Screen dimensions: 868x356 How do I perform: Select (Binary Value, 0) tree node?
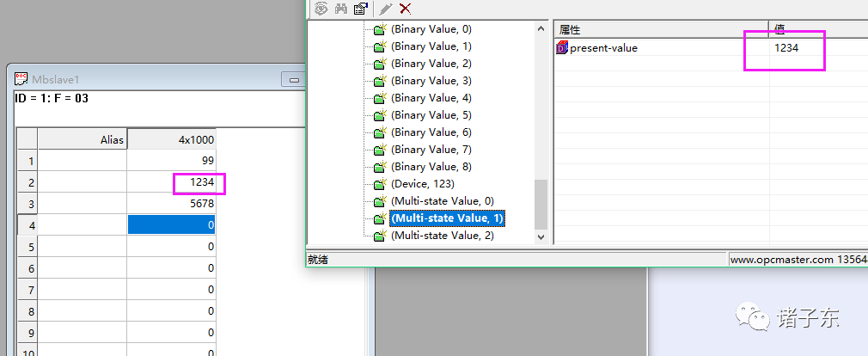tap(431, 28)
